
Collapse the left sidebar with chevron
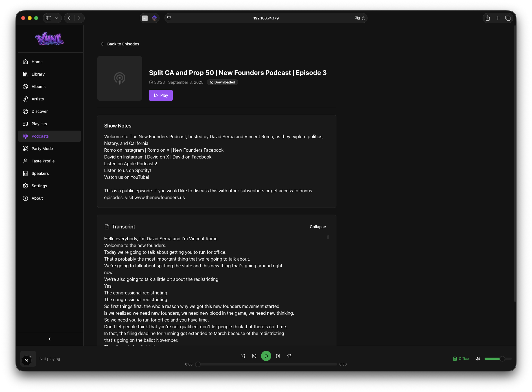click(50, 339)
